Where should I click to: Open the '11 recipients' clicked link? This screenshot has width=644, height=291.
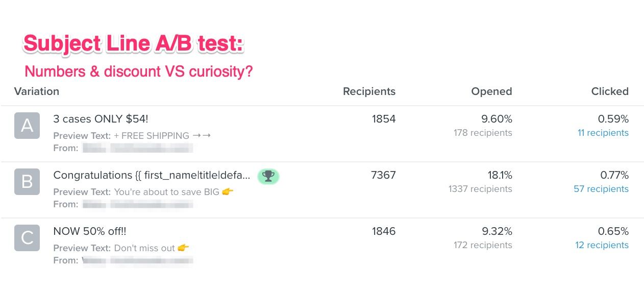coord(603,133)
